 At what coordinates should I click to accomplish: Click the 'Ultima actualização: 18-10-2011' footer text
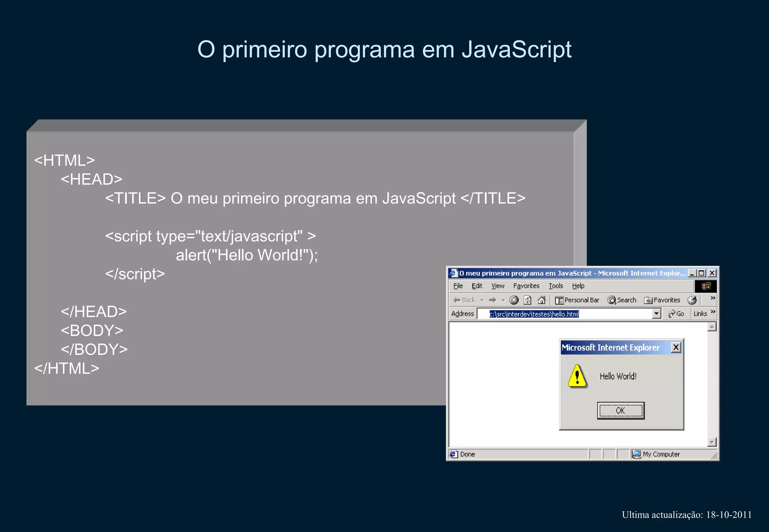tap(687, 515)
